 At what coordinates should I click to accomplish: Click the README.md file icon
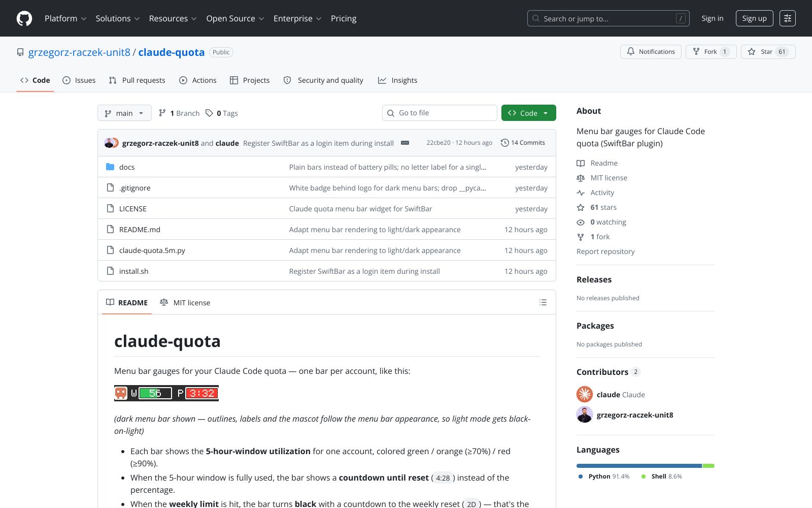(x=110, y=229)
